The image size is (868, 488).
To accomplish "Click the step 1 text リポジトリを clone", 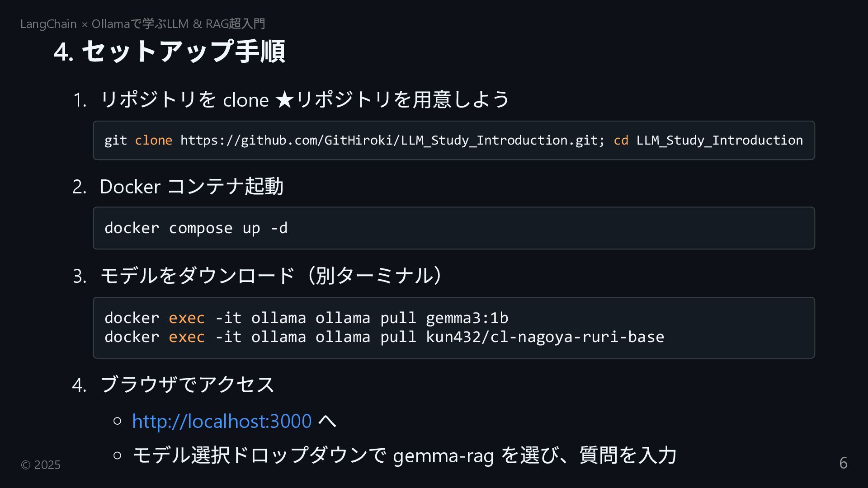I will tap(184, 100).
